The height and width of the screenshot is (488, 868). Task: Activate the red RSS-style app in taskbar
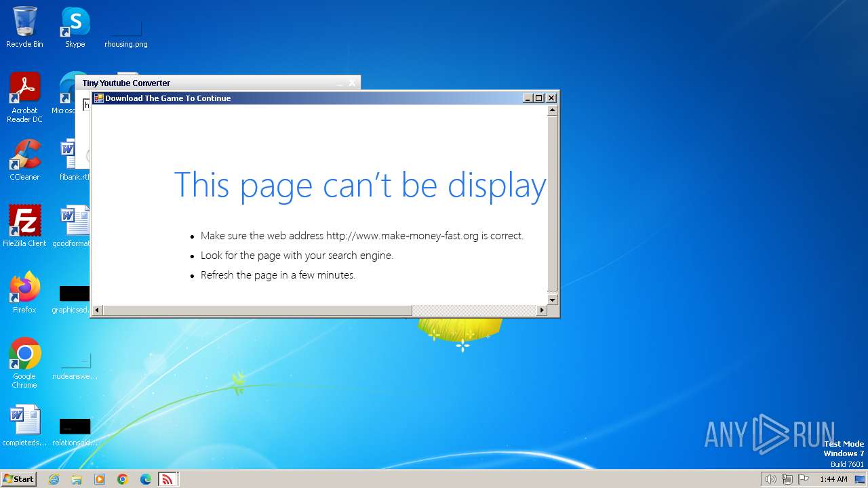point(167,479)
